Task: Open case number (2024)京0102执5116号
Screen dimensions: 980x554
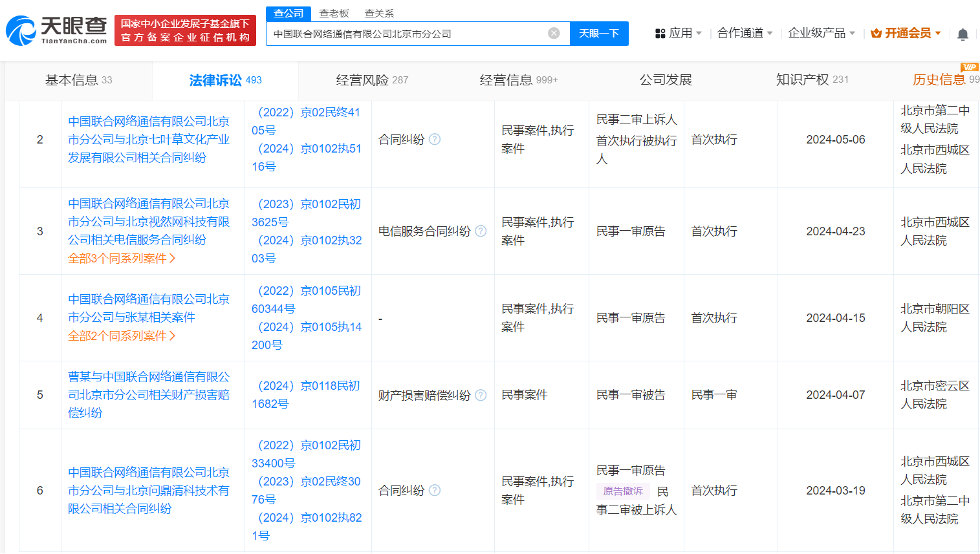Action: pyautogui.click(x=307, y=157)
